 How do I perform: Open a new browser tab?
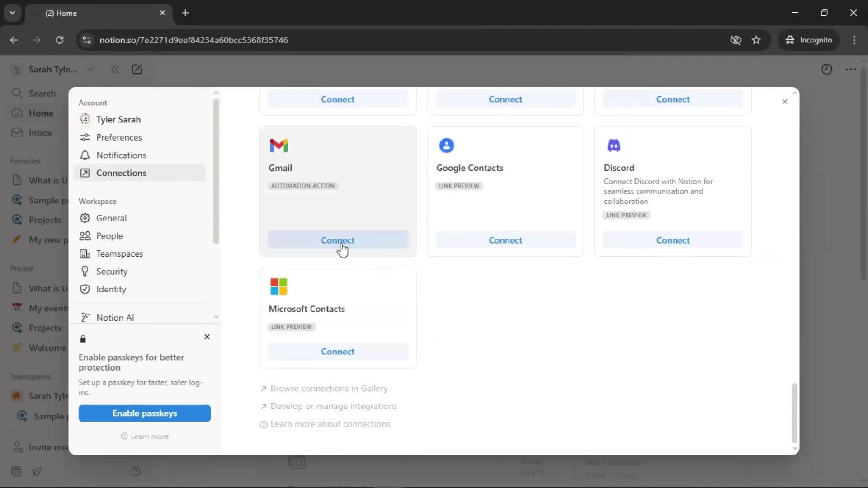coord(185,13)
